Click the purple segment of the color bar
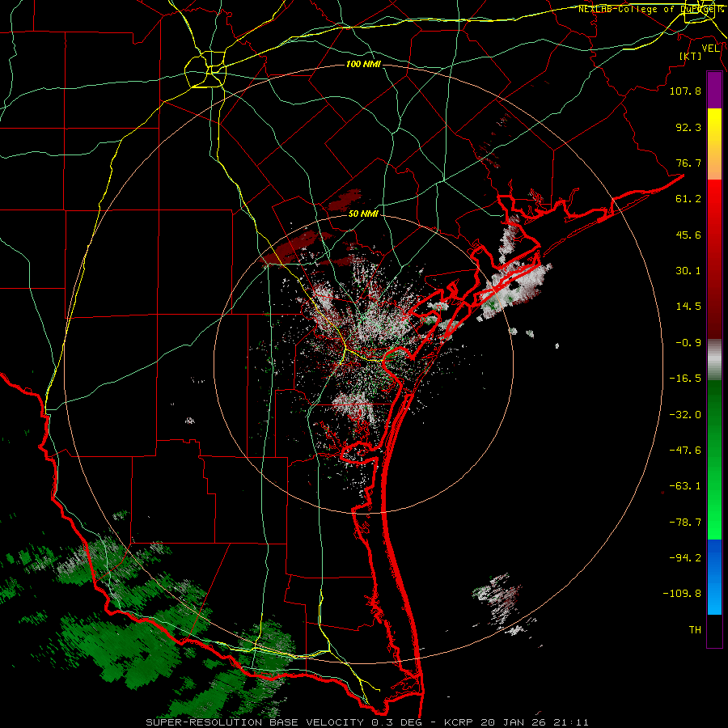The height and width of the screenshot is (728, 728). coord(714,90)
